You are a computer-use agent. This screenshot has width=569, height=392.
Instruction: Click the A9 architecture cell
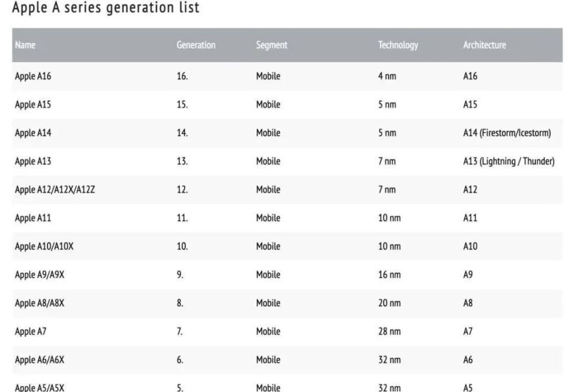click(x=468, y=275)
